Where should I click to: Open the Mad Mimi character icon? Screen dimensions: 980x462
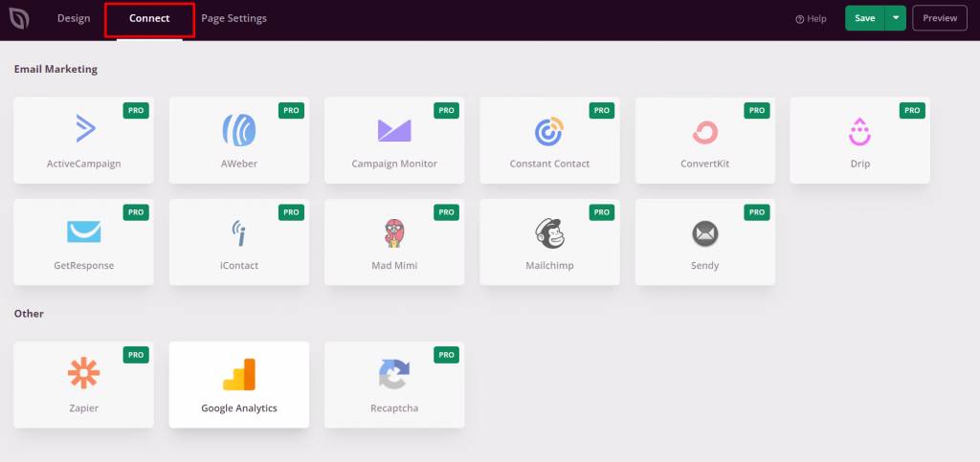pos(393,232)
